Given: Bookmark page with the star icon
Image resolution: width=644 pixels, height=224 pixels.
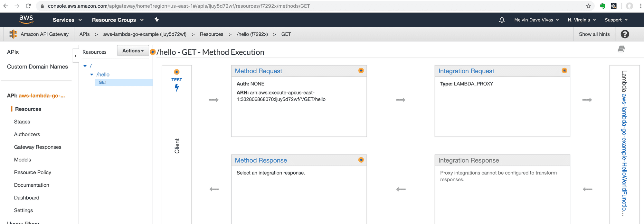Looking at the screenshot, I should click(x=588, y=6).
